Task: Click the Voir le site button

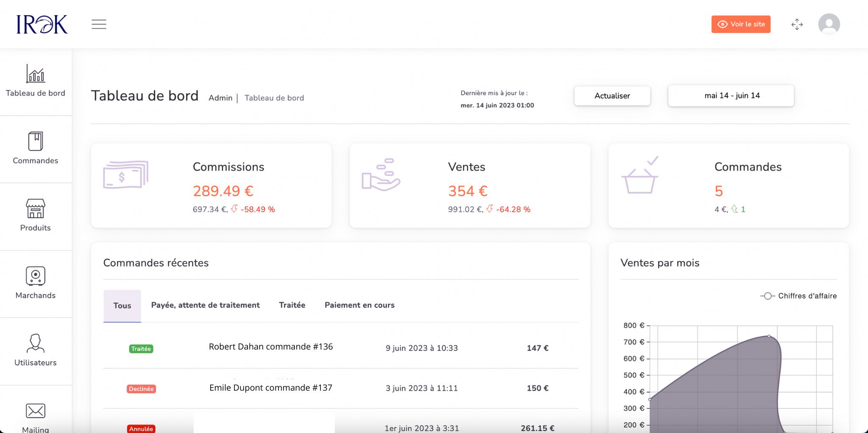Action: (x=741, y=24)
